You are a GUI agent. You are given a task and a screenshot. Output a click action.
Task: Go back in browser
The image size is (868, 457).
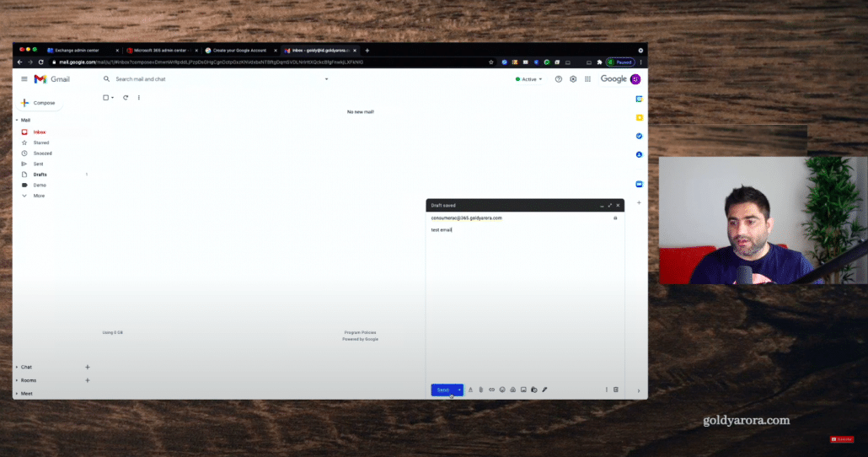pos(20,62)
